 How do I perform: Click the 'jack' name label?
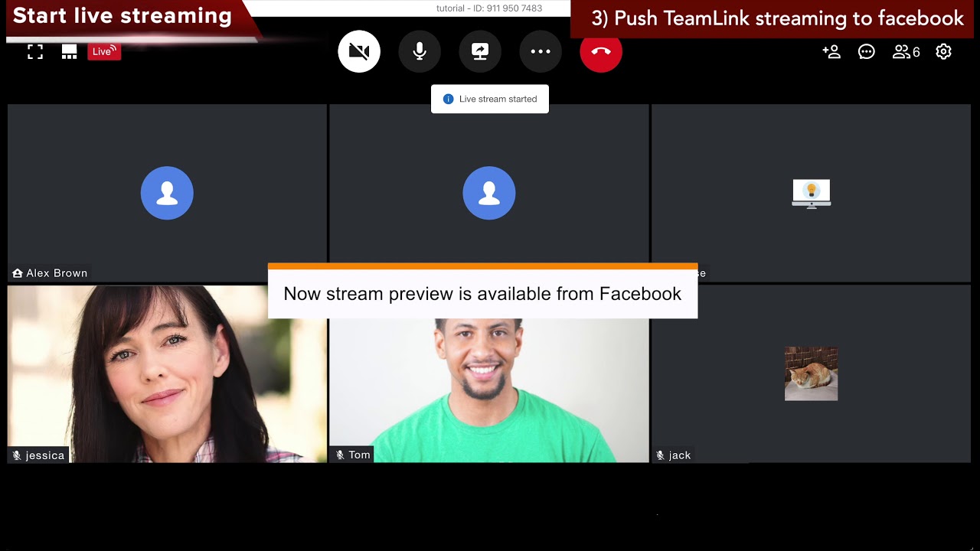(x=680, y=455)
